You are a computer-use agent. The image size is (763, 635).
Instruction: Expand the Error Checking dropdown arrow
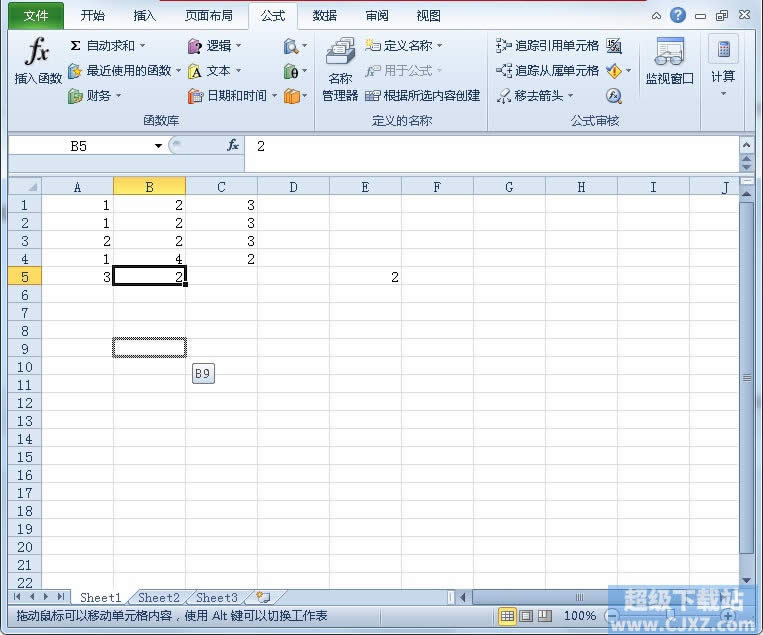click(x=628, y=71)
